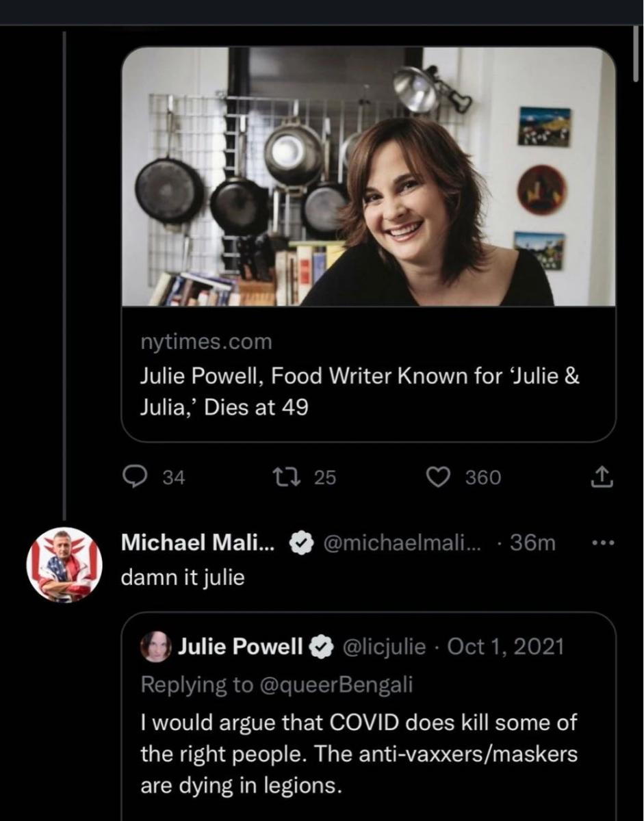Click Julie Powell's verified checkmark

click(319, 647)
